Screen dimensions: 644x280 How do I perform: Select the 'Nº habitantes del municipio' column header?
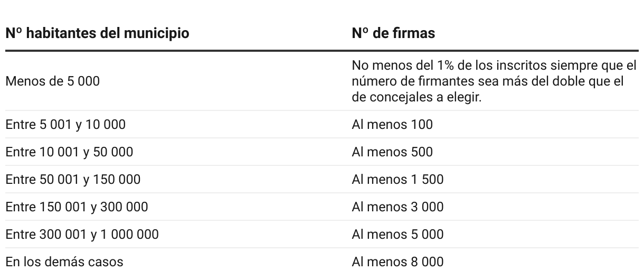[97, 33]
